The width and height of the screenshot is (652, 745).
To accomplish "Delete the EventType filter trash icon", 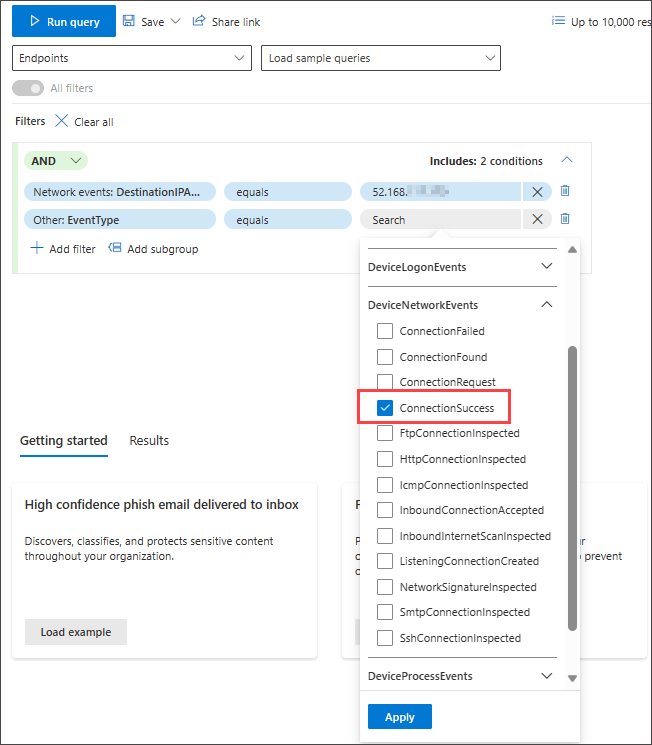I will (x=565, y=219).
